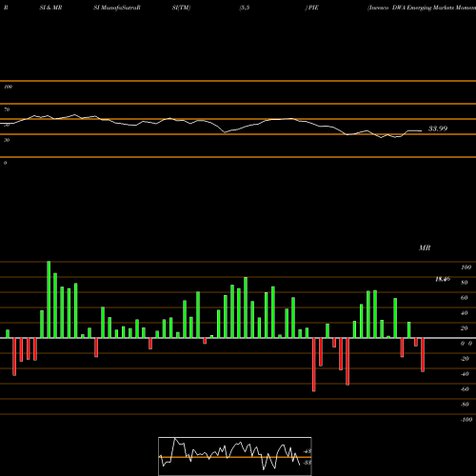Select the -40 label on MR axis
This screenshot has width=476, height=476.
coord(465,374)
